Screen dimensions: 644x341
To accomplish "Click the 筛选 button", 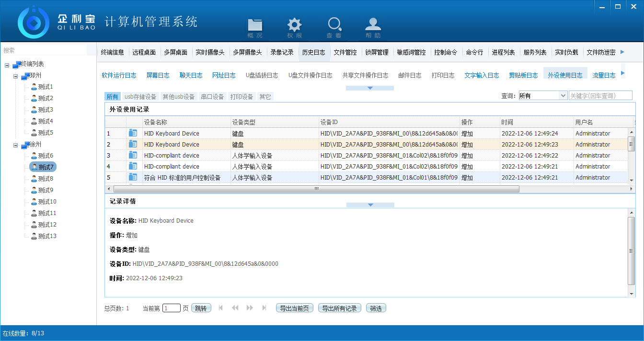I will [x=376, y=308].
